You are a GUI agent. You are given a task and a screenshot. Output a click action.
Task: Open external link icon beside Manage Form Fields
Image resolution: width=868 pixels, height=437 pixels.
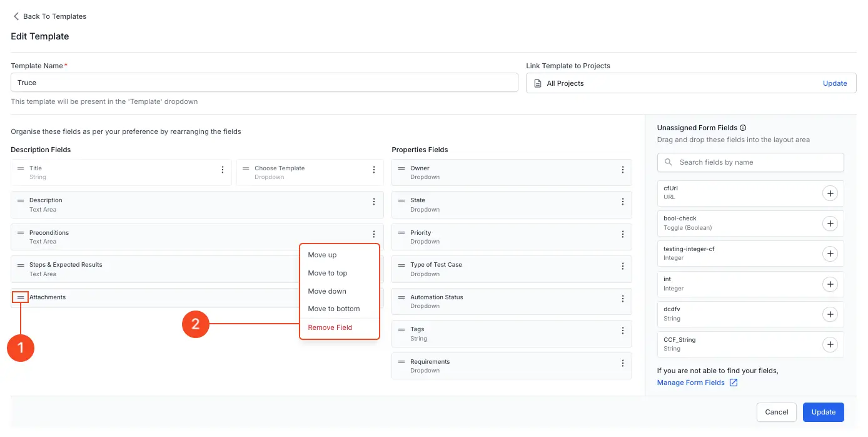734,383
